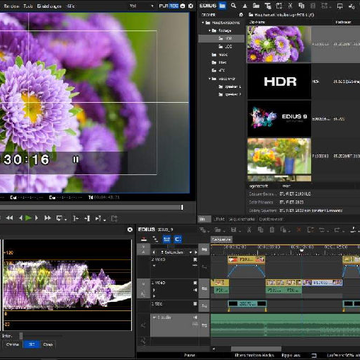The image size is (360, 360).
Task: Step back one frame in the player
Action: (x=21, y=218)
